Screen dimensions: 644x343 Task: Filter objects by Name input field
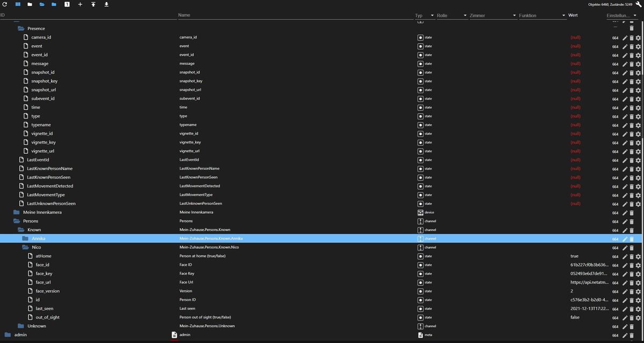point(295,16)
